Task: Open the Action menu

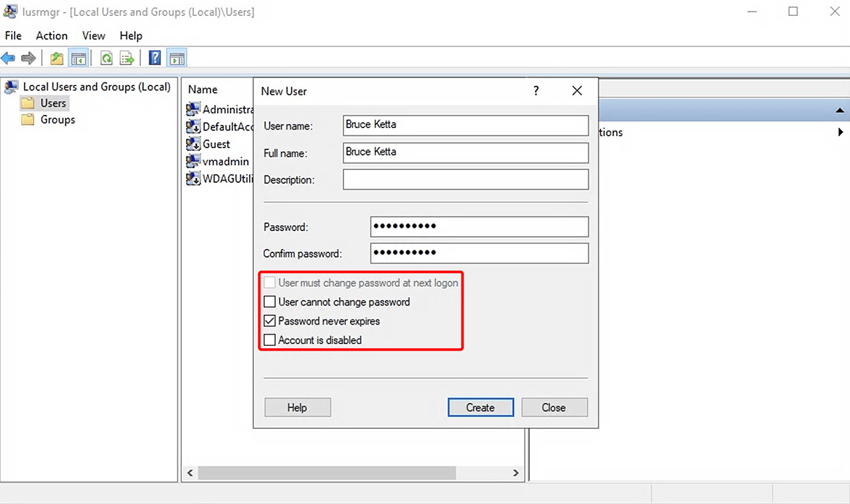Action: [51, 36]
